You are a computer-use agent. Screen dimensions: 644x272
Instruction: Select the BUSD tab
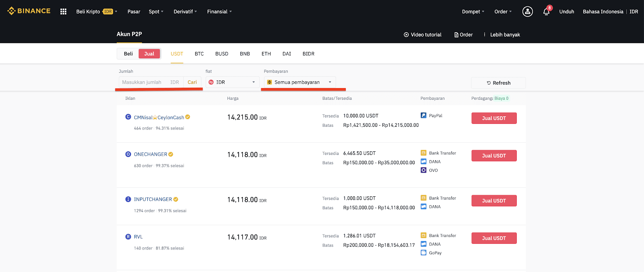pyautogui.click(x=222, y=54)
